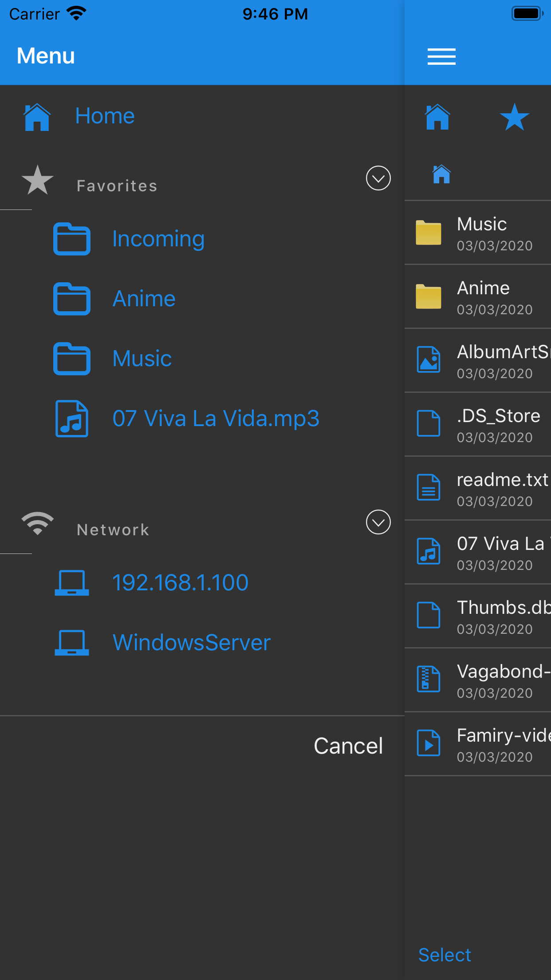Tap the home icon in the toolbar

point(437,117)
